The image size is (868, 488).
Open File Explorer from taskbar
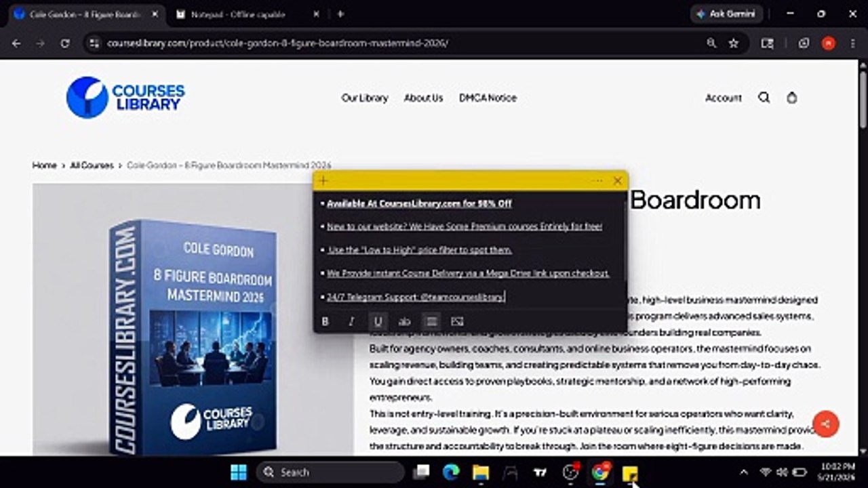point(481,472)
